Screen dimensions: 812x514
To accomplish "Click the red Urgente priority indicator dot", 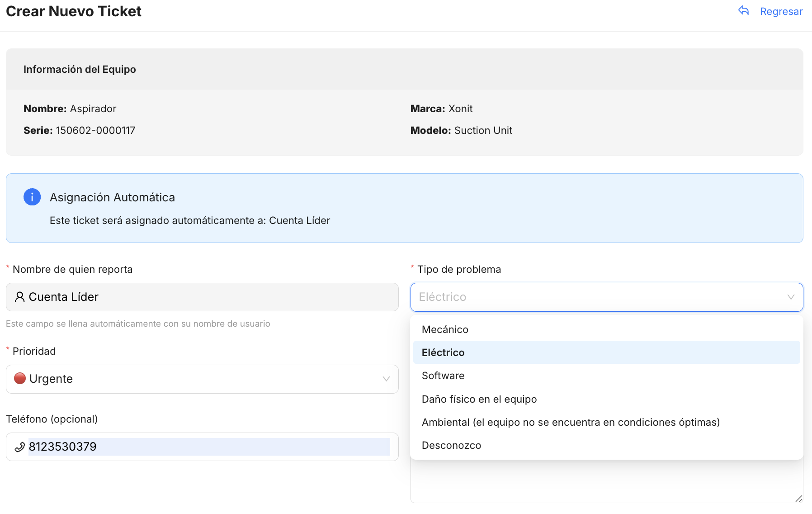I will [x=20, y=378].
